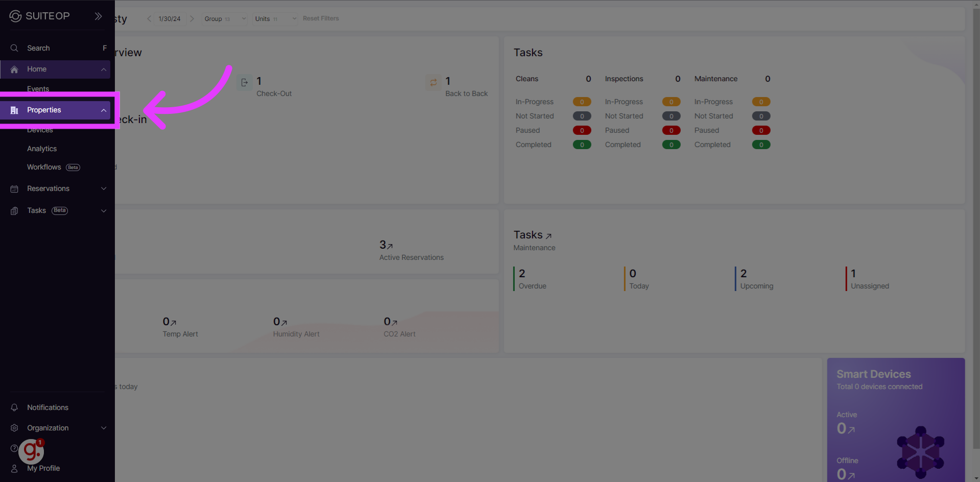The height and width of the screenshot is (482, 980).
Task: Click Reset Filters link
Action: [321, 18]
